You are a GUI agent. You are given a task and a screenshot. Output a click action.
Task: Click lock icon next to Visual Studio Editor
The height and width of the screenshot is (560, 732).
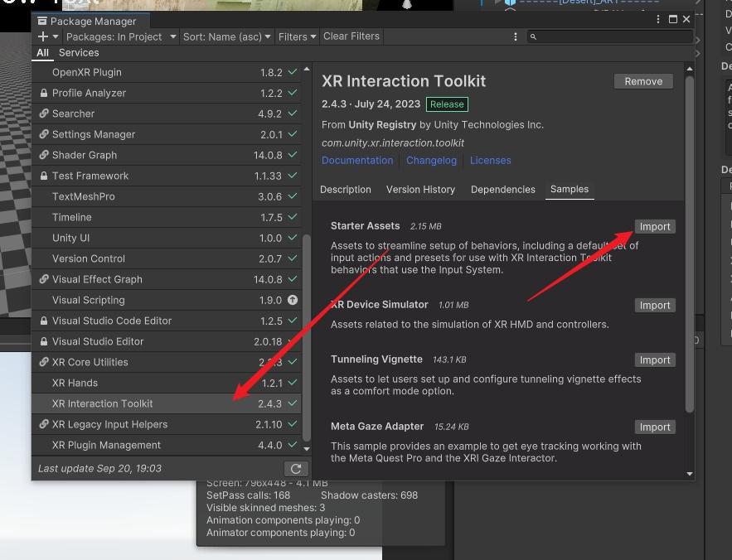pyautogui.click(x=43, y=341)
